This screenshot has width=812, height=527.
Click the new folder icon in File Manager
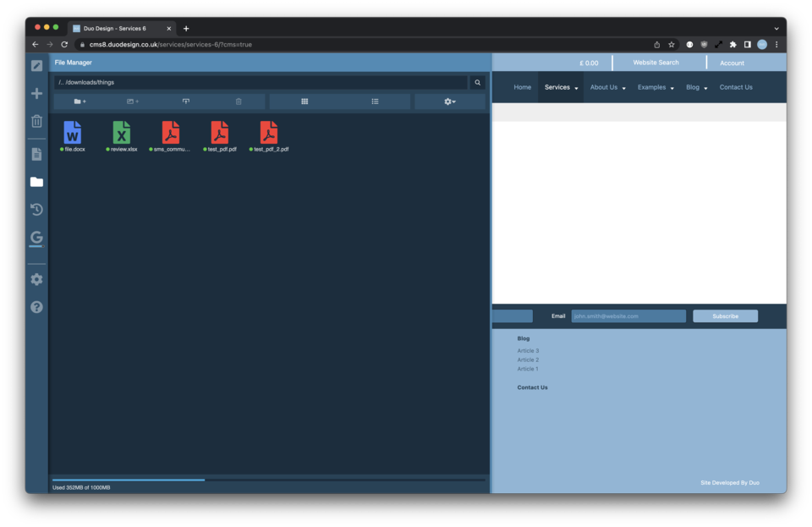(80, 102)
